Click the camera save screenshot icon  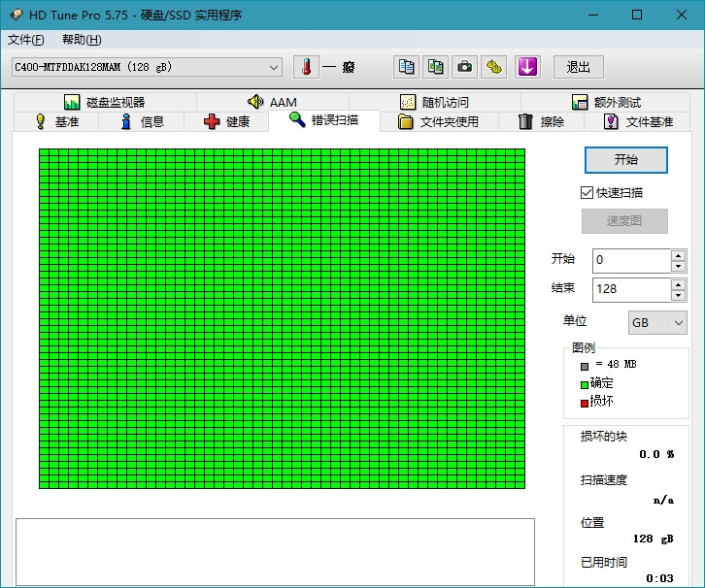[466, 67]
